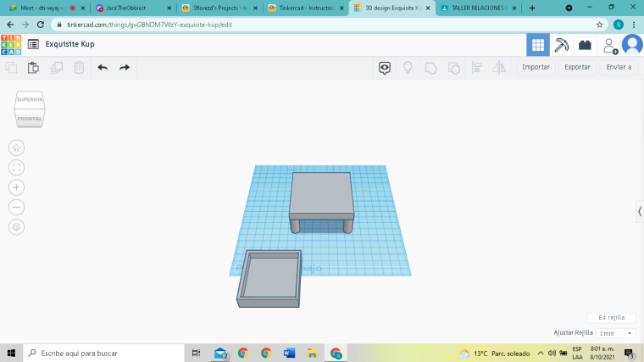The height and width of the screenshot is (362, 644).
Task: Click the Mirror flip icon
Action: point(499,68)
